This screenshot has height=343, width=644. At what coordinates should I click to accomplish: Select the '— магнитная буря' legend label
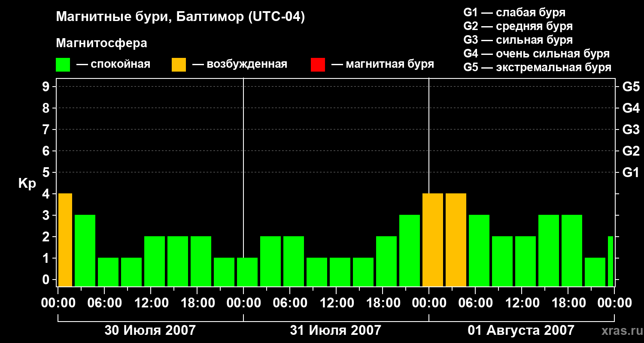pyautogui.click(x=383, y=64)
